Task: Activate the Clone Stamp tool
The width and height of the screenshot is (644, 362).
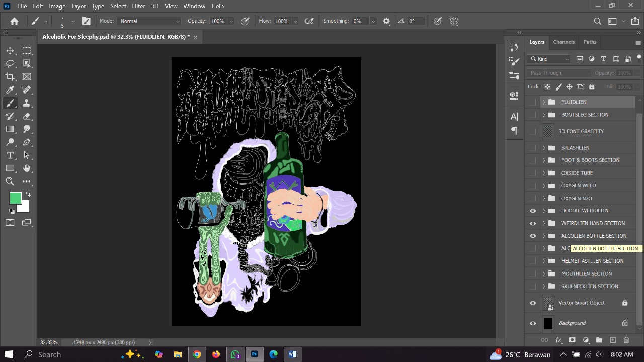Action: (27, 103)
